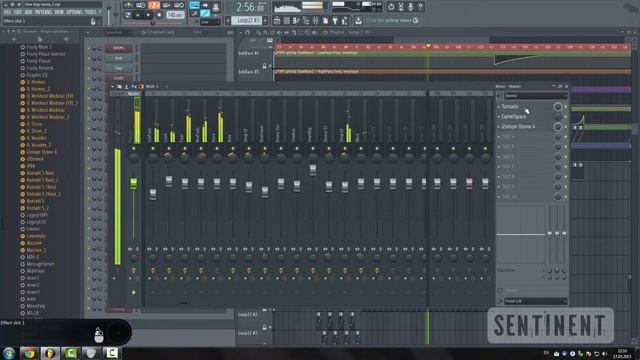The height and width of the screenshot is (360, 640).
Task: Open the EDIT menu
Action: pos(18,12)
